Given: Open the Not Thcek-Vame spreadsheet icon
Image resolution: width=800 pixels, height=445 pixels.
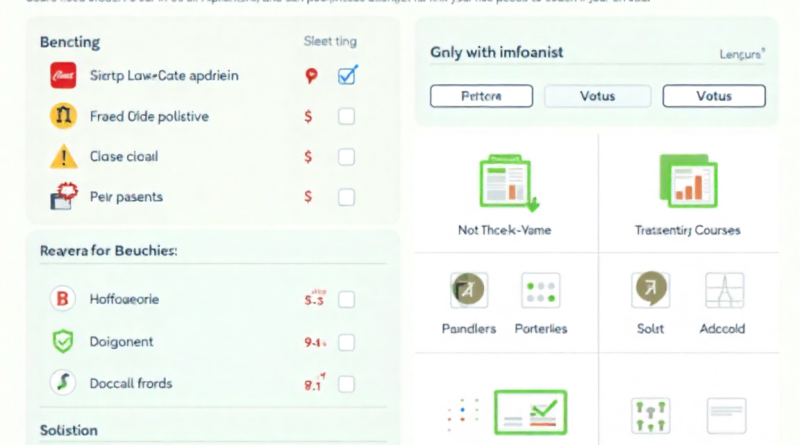Looking at the screenshot, I should click(x=508, y=182).
